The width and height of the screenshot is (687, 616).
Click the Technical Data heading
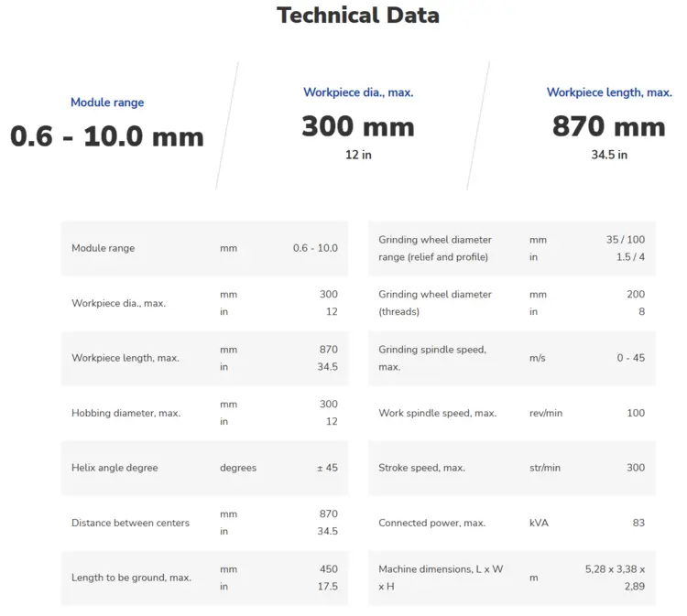358,16
